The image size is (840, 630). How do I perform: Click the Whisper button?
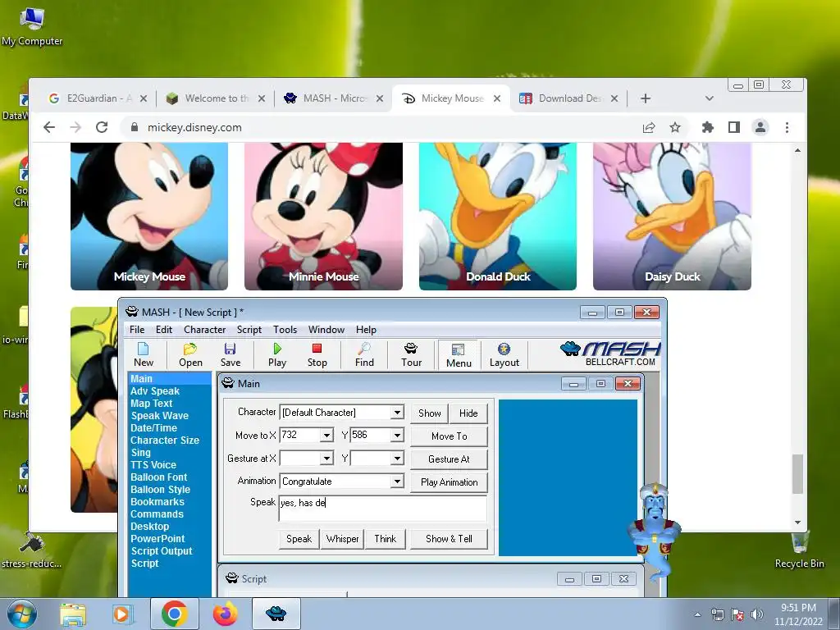[342, 539]
